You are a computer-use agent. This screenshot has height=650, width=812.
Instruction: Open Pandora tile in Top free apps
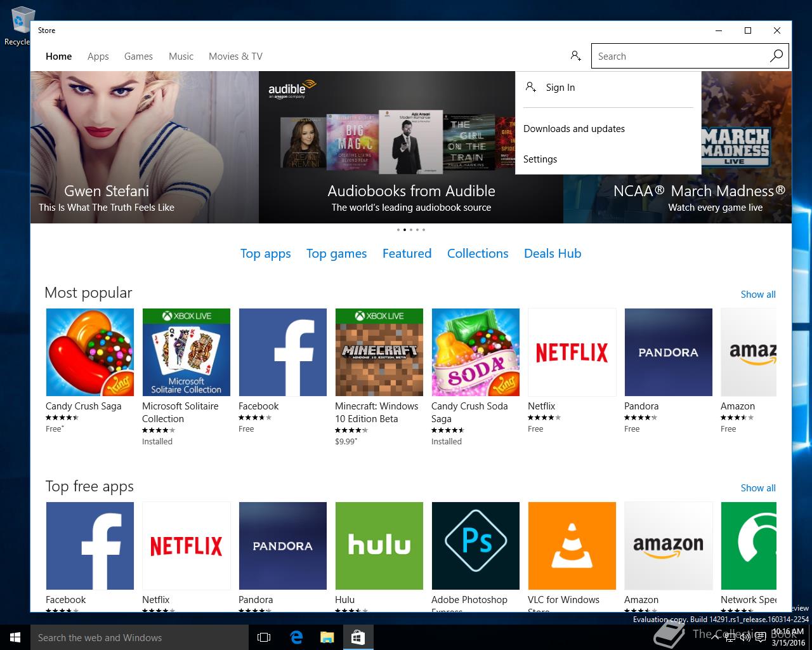(283, 546)
